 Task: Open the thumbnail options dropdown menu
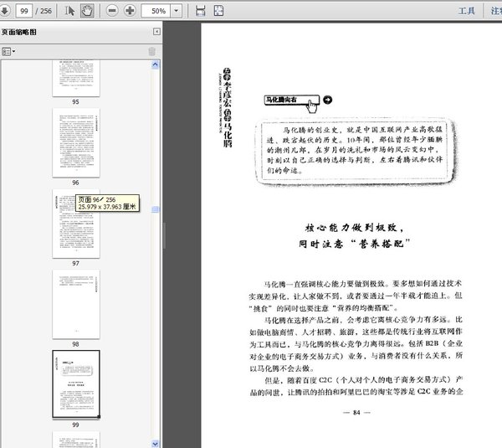(8, 51)
